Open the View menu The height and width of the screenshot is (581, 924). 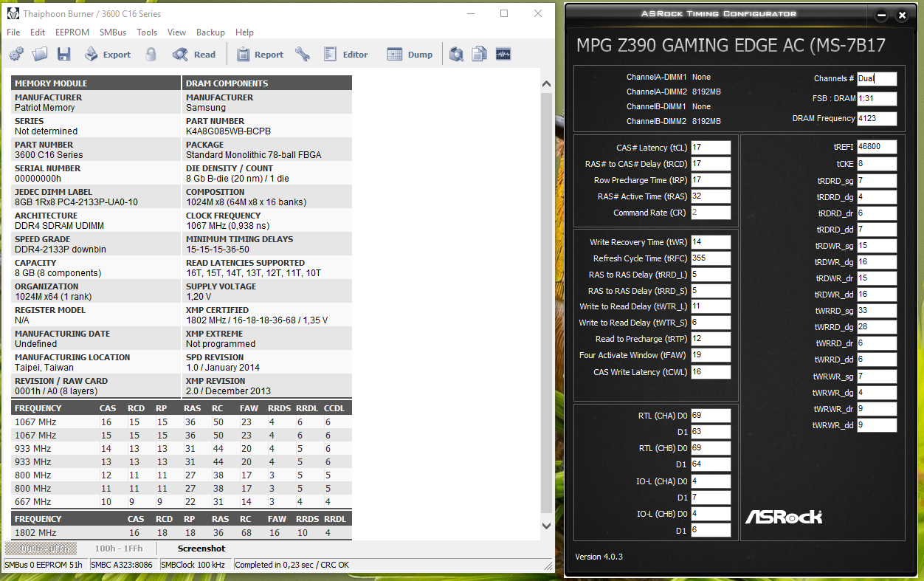(176, 32)
